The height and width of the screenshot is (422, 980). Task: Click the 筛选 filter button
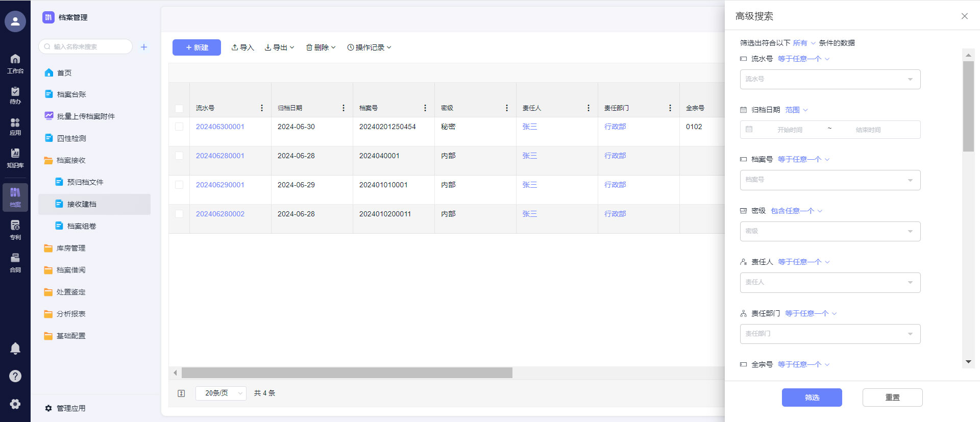812,398
